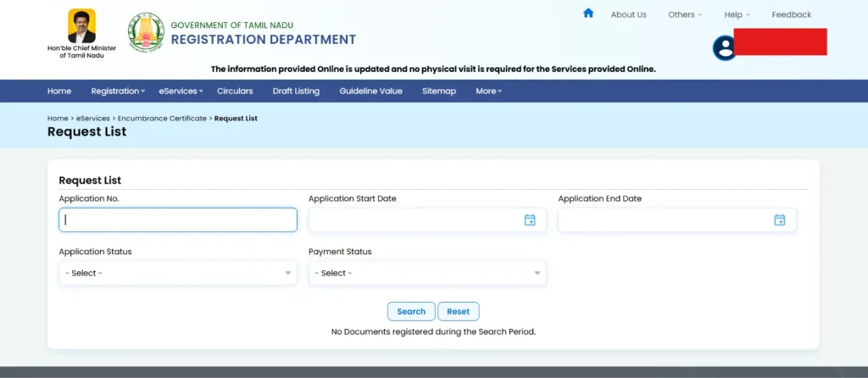The width and height of the screenshot is (868, 378).
Task: Click the Chief Minister portrait image
Action: click(x=82, y=26)
